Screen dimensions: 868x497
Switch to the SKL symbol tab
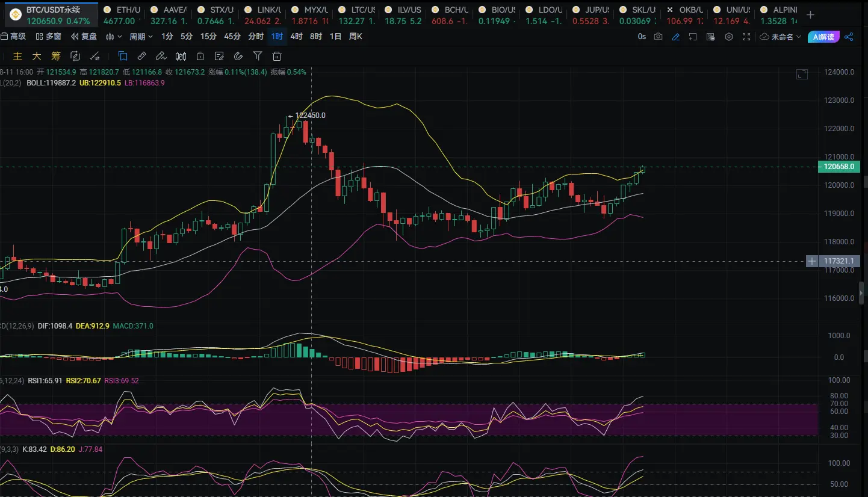point(637,15)
